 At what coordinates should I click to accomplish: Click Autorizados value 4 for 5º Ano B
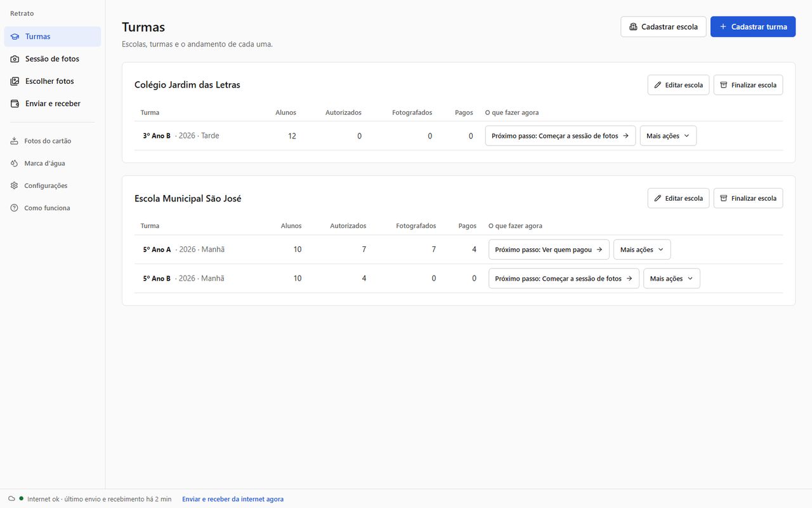(364, 279)
